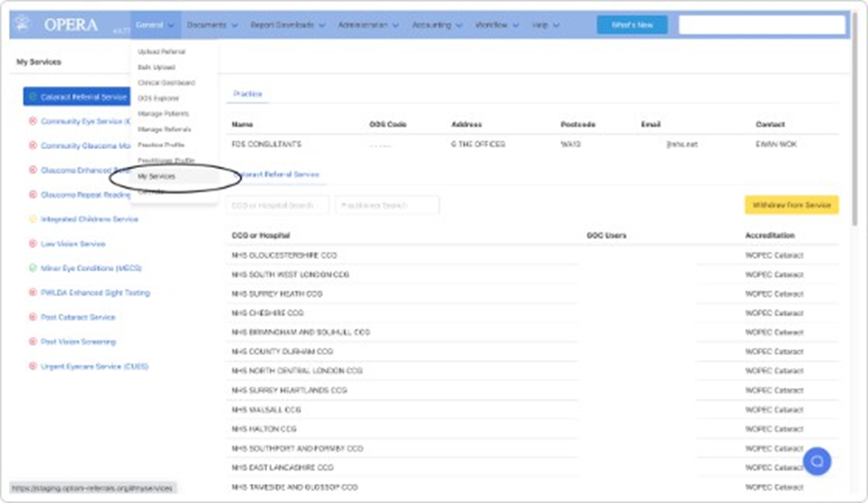Viewport: 868px width, 503px height.
Task: Collapse the General dropdown menu
Action: 155,25
